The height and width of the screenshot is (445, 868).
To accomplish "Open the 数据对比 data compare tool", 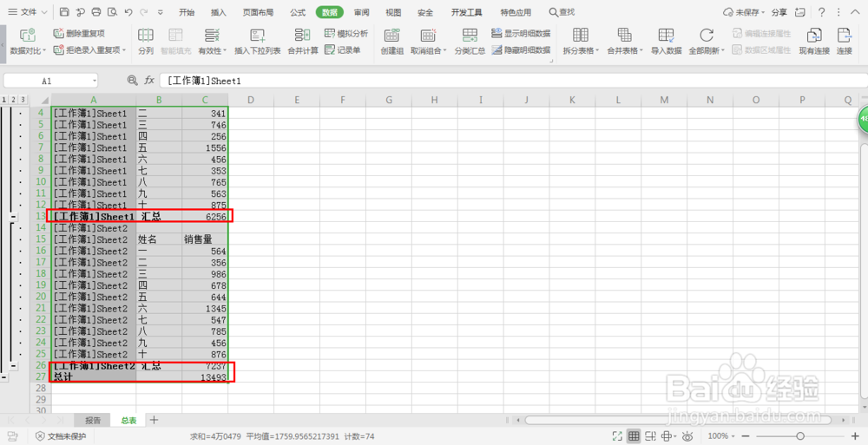I will (28, 42).
